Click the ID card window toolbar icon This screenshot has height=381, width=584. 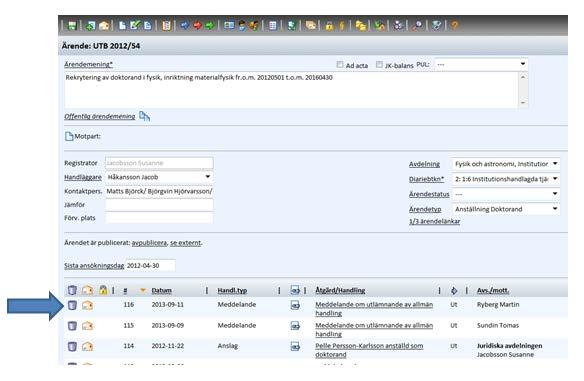(x=229, y=25)
